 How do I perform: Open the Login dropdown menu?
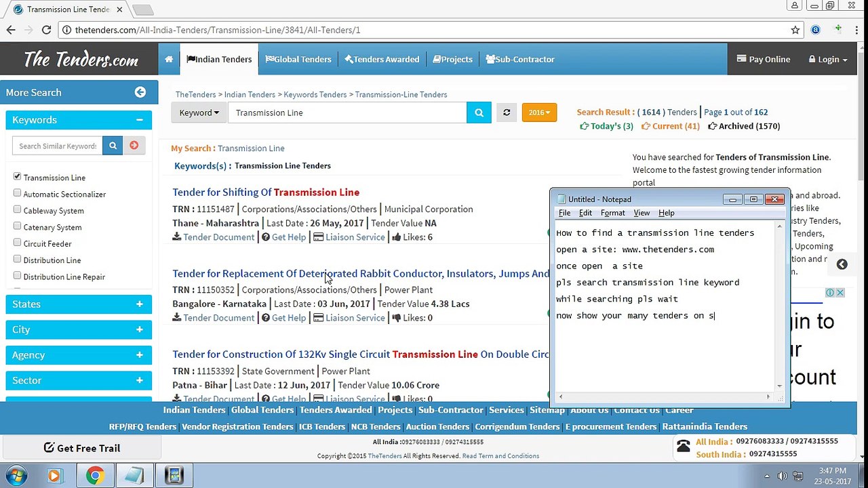pyautogui.click(x=827, y=59)
